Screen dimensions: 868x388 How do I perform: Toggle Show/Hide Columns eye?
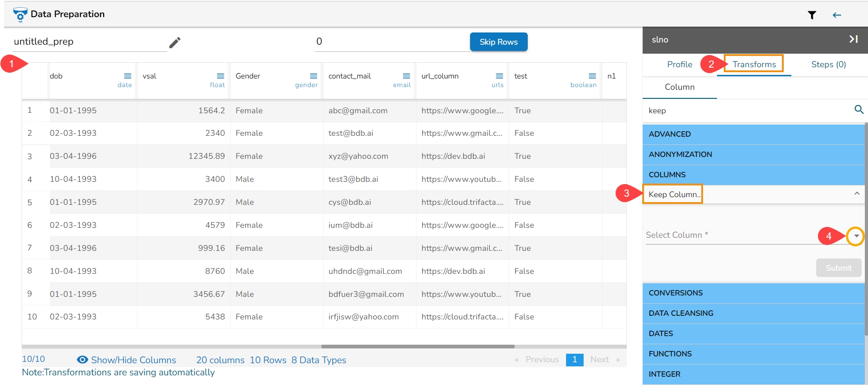tap(82, 360)
